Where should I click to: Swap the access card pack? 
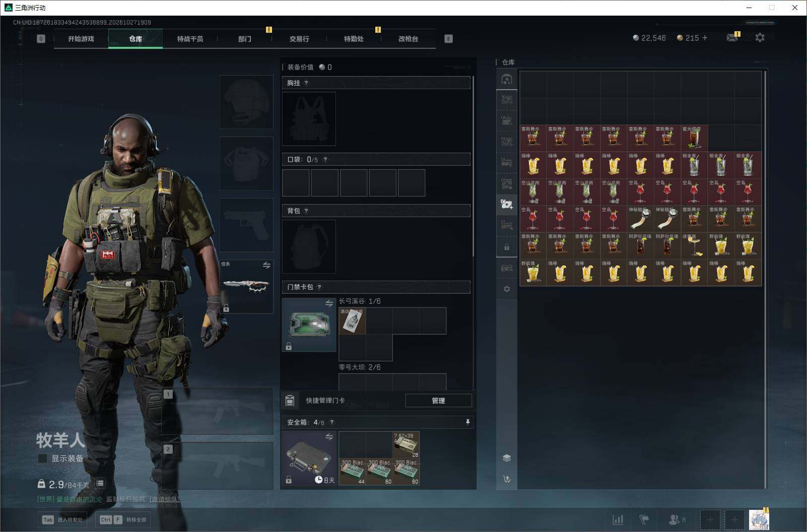click(x=329, y=303)
